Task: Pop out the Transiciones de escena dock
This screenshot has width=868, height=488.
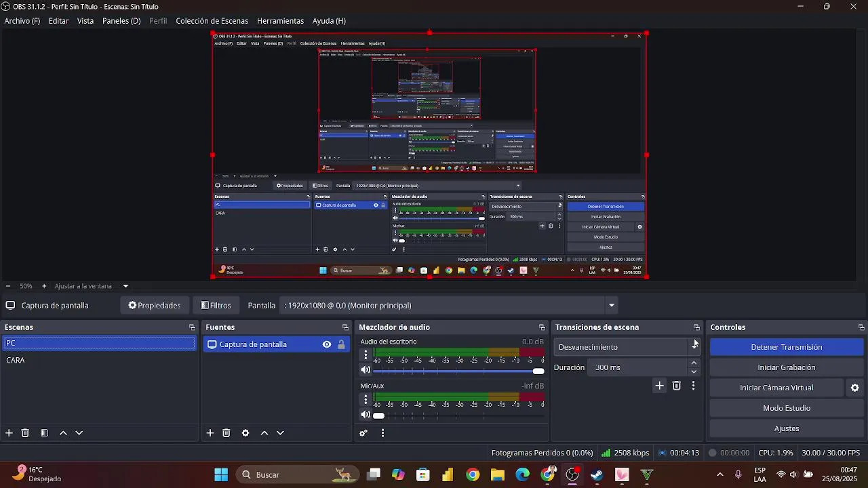Action: pos(696,327)
